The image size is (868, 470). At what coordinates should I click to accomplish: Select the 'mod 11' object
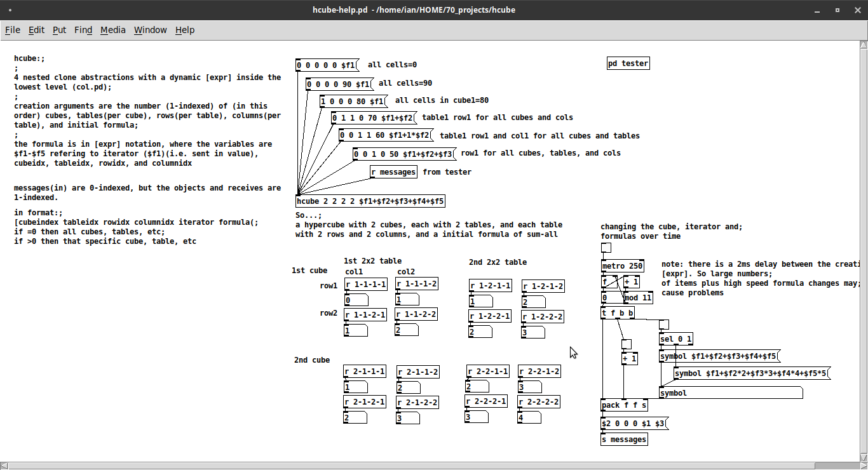click(x=638, y=298)
